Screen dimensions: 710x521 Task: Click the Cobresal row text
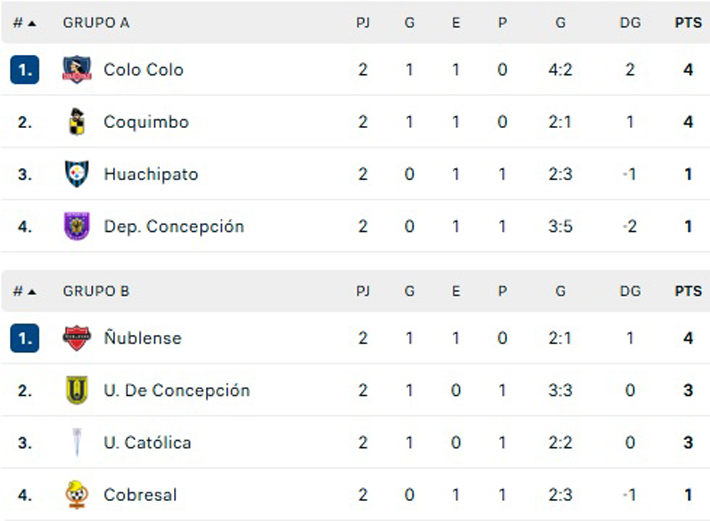click(140, 494)
